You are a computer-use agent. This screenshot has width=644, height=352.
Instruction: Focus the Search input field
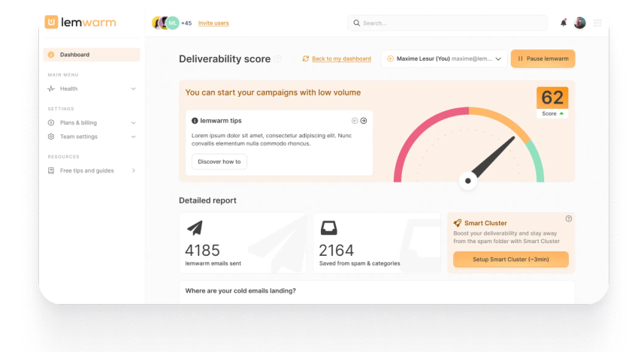447,23
